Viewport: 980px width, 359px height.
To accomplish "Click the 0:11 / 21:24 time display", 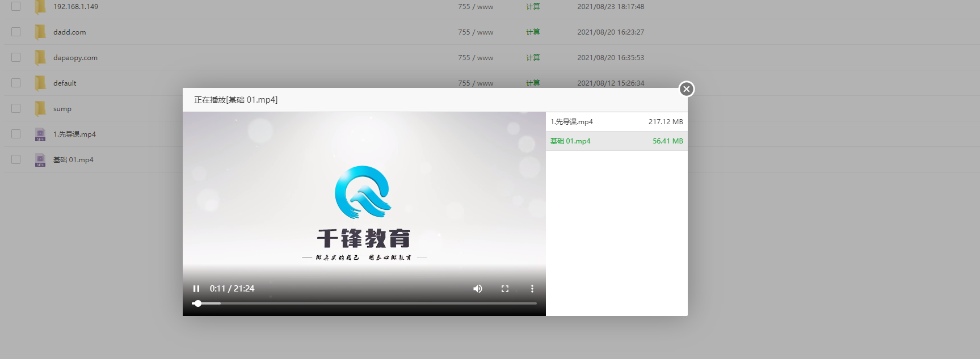I will [232, 289].
